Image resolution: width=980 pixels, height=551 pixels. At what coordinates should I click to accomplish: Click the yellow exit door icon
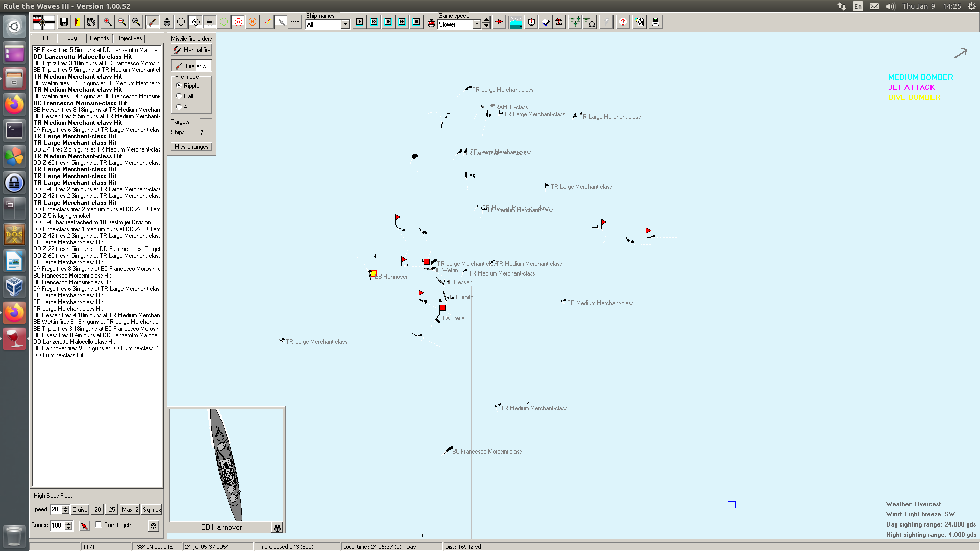coord(78,22)
